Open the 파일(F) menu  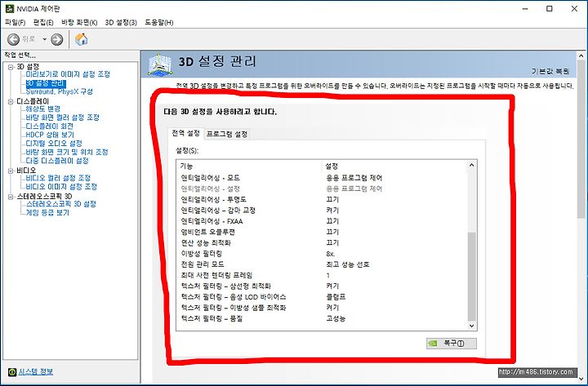(15, 23)
